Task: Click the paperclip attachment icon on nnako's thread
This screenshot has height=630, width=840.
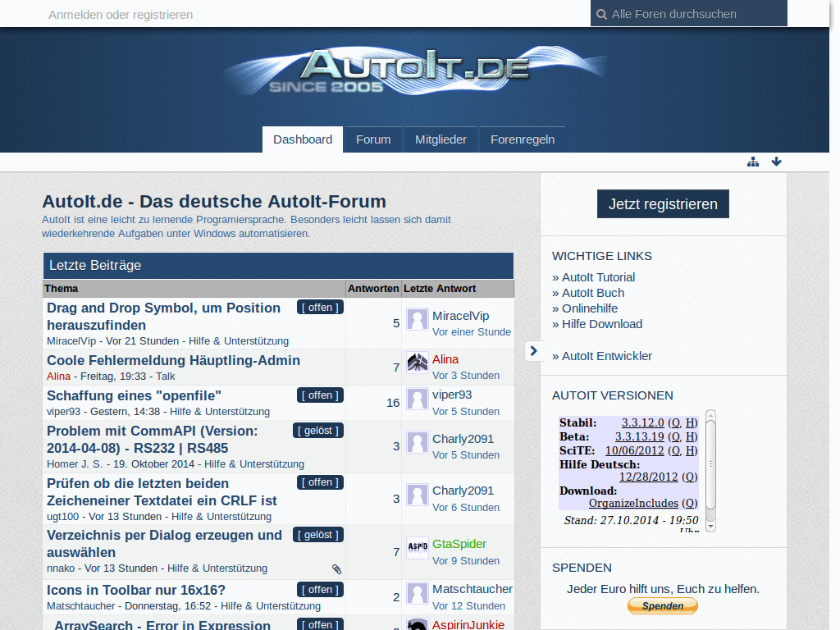Action: pos(336,568)
